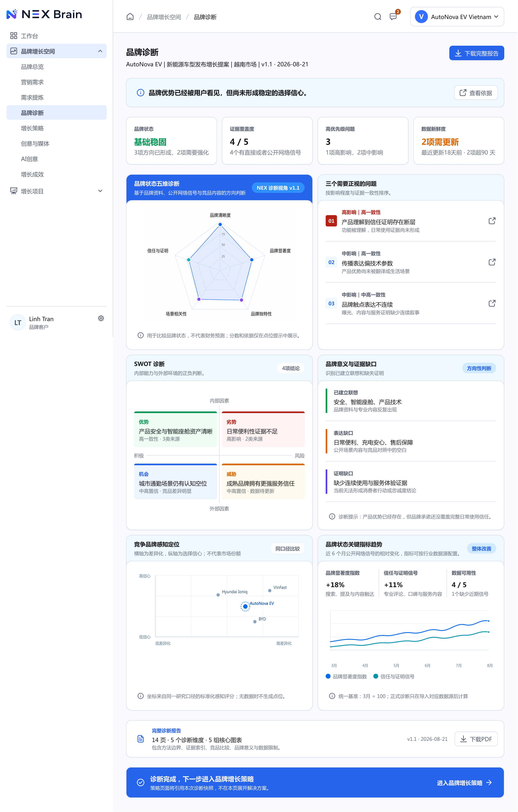Image resolution: width=518 pixels, height=812 pixels.
Task: Click 工作台 grid icon in sidebar
Action: 14,36
